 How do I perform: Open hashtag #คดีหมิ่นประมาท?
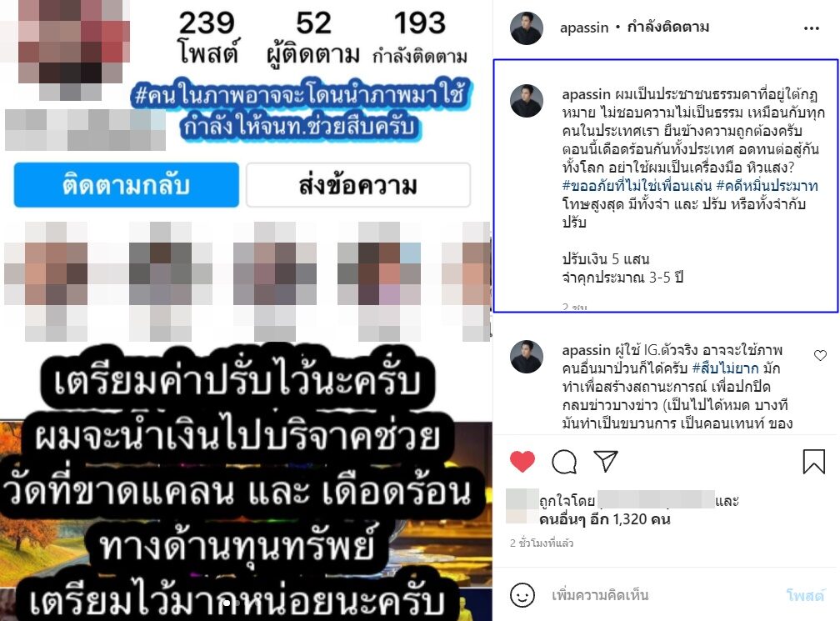coord(767,186)
